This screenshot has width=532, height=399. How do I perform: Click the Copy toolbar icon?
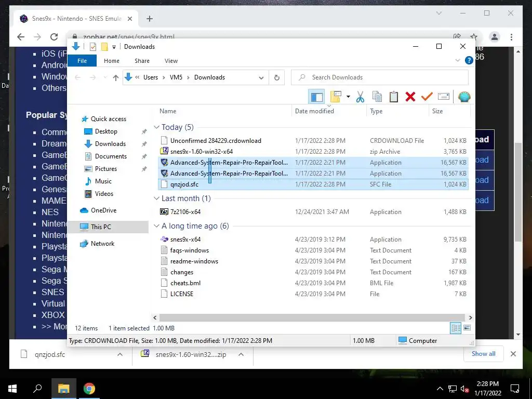coord(377,97)
